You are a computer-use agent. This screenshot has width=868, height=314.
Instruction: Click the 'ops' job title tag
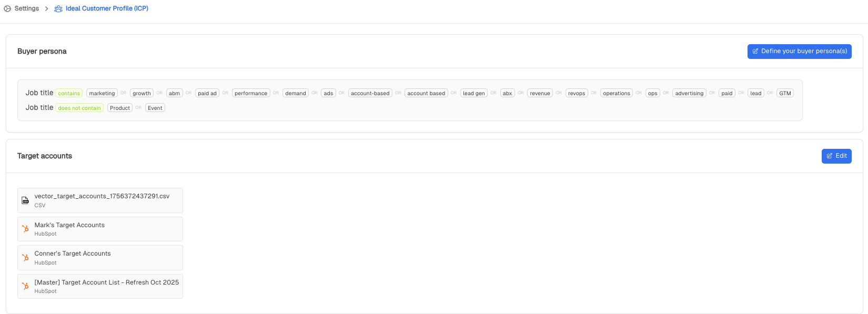coord(653,93)
